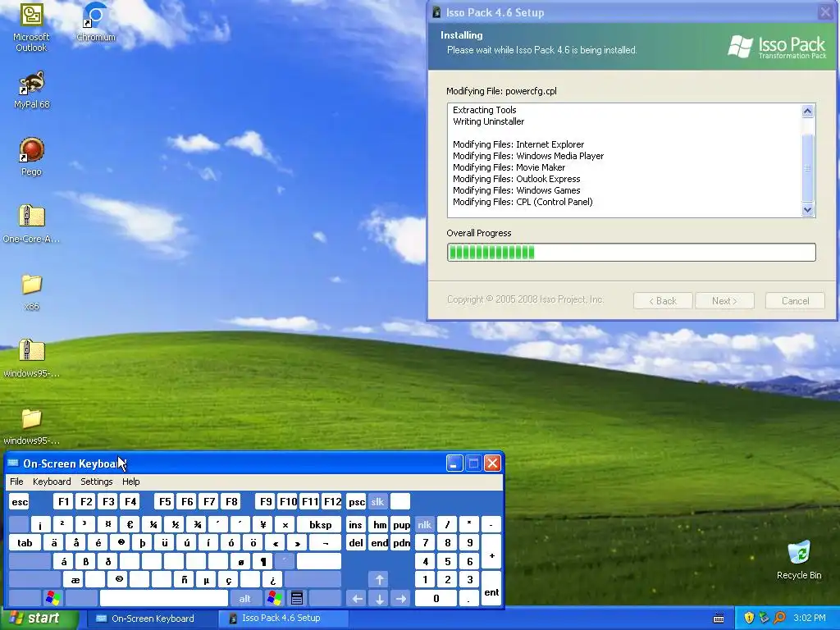Toggle the alt key on On-Screen Keyboard

(244, 598)
